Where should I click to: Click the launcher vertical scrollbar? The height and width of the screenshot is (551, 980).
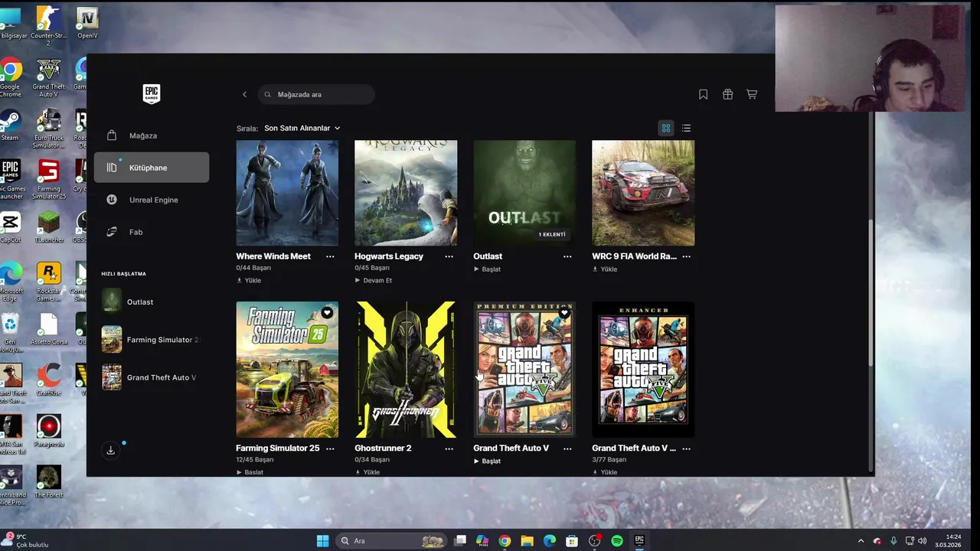[x=871, y=295]
